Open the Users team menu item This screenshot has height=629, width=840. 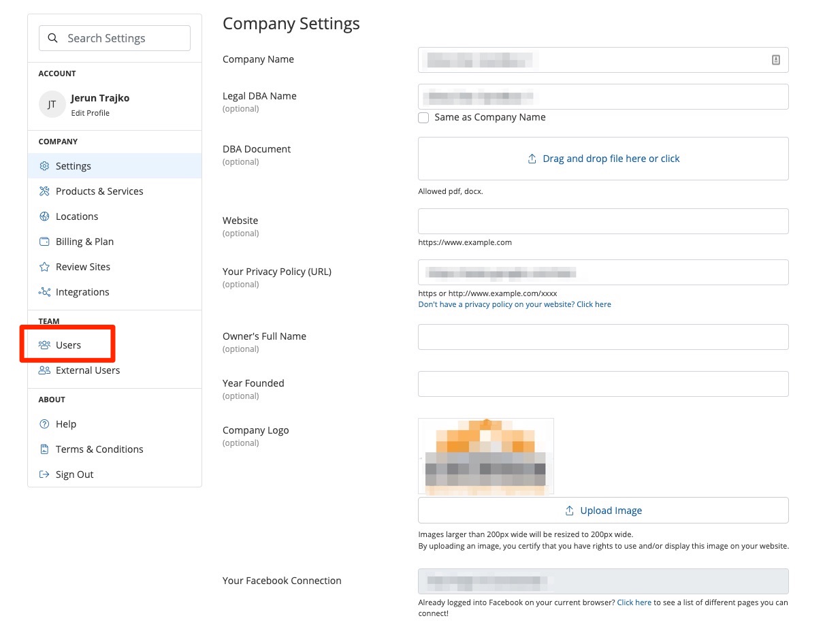[68, 345]
